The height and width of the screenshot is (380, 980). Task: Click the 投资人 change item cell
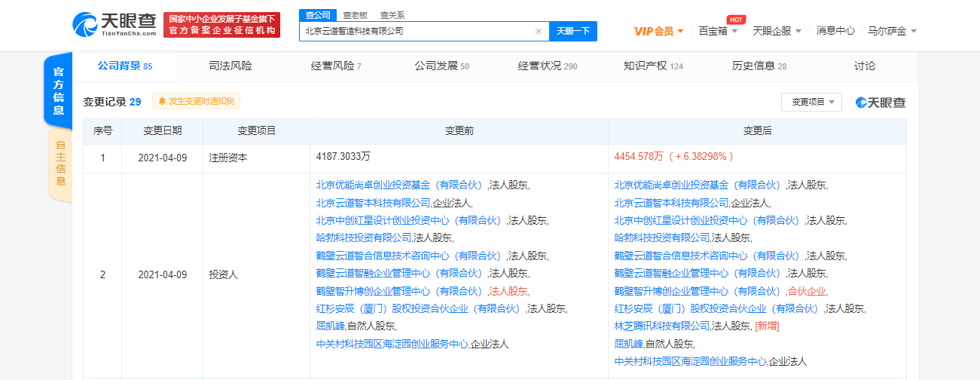256,275
